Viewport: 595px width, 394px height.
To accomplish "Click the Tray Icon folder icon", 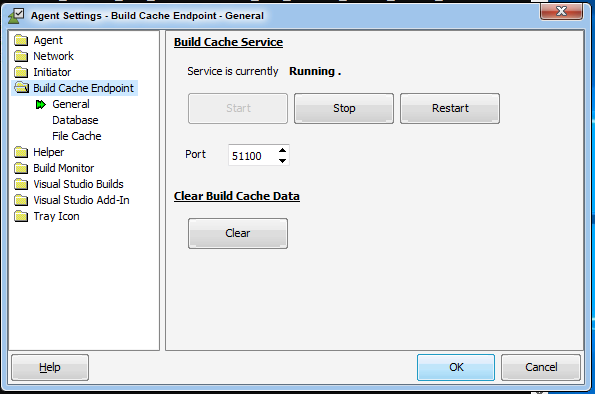I will [21, 216].
